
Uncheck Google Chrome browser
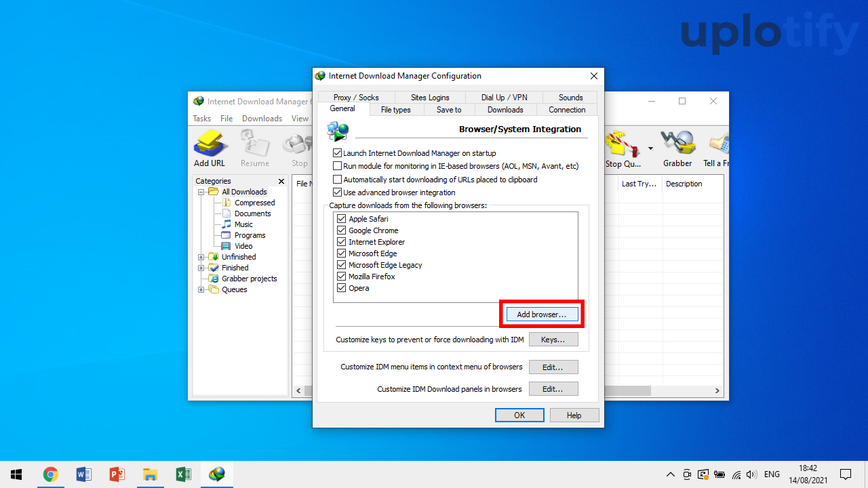[x=342, y=230]
